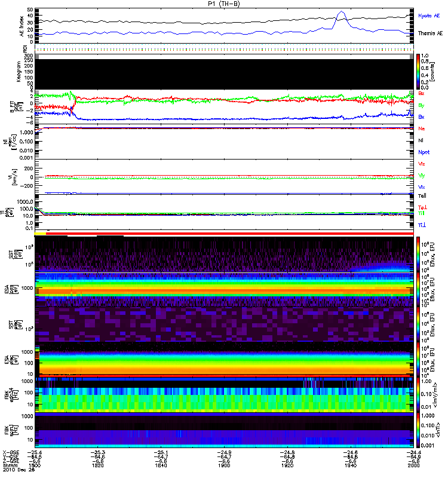
Task: Click the blue Npot legend label
Action: [x=424, y=152]
